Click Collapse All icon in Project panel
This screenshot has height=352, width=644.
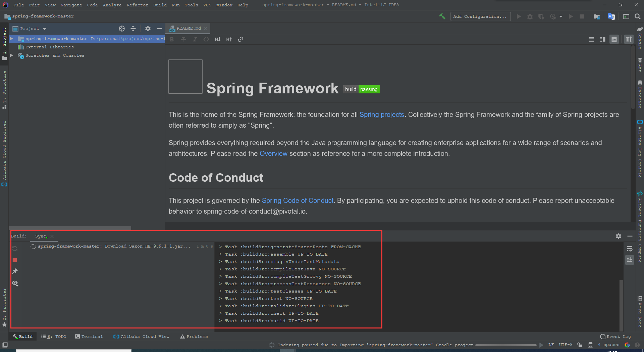coord(133,29)
